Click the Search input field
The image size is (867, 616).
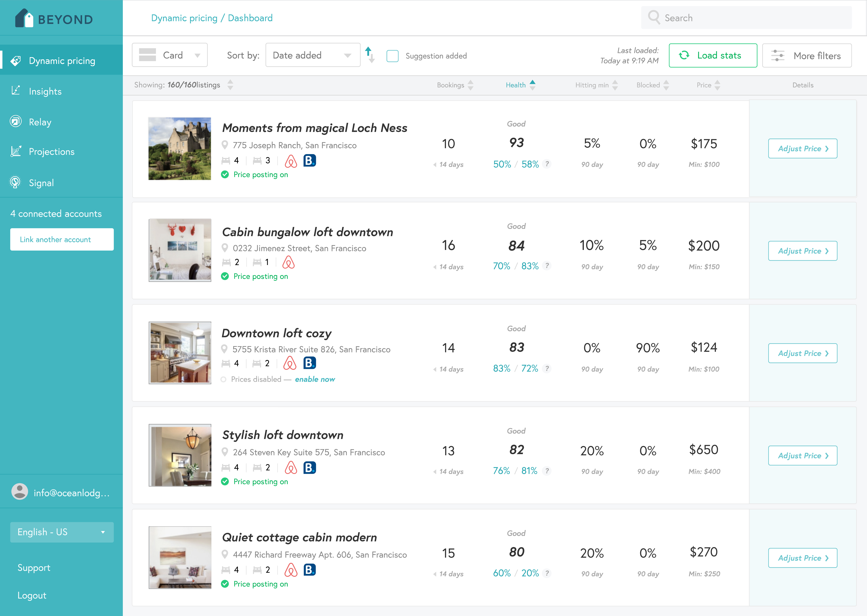(746, 17)
